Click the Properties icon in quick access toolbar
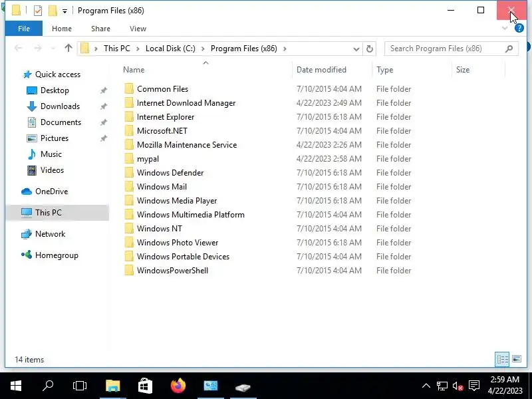This screenshot has width=532, height=399. [38, 11]
